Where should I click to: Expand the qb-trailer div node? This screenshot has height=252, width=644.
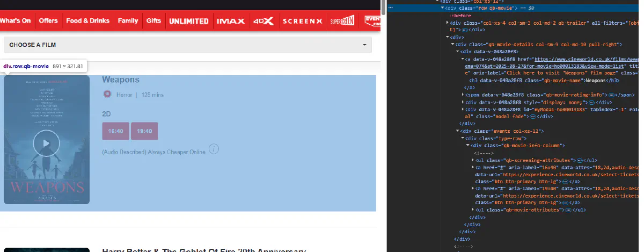[448, 23]
